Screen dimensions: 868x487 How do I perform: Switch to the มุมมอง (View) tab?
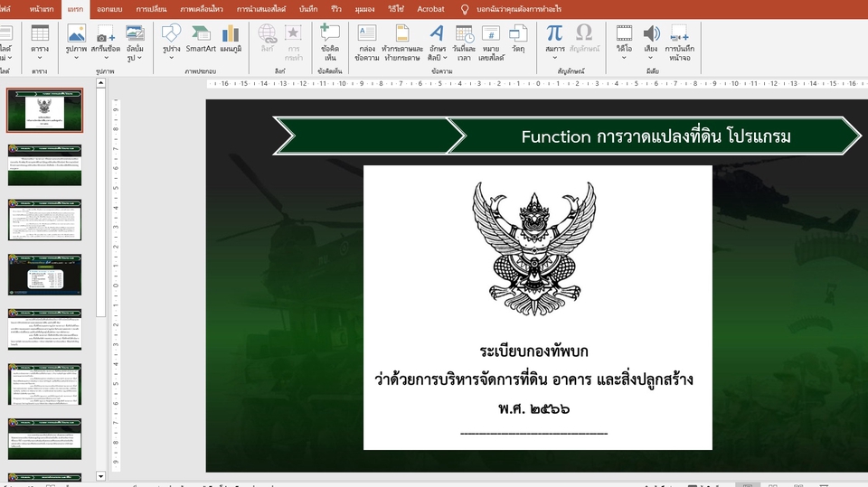[x=364, y=9]
